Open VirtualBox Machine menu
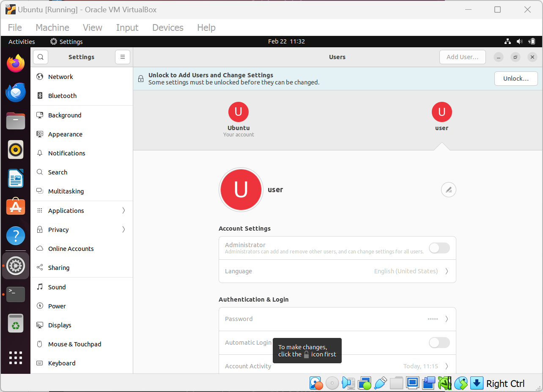 pos(52,27)
